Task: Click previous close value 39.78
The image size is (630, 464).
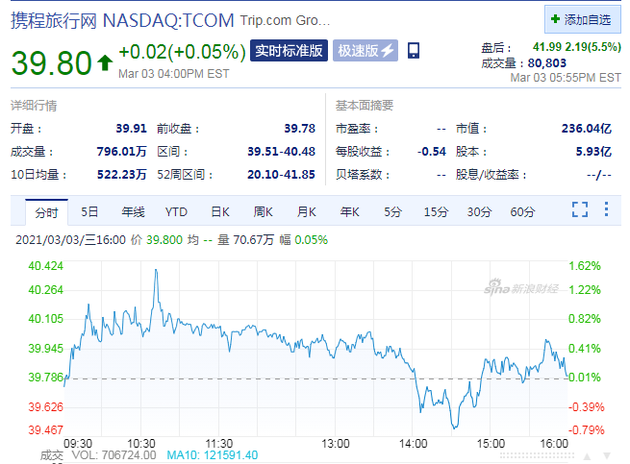Action: point(300,129)
